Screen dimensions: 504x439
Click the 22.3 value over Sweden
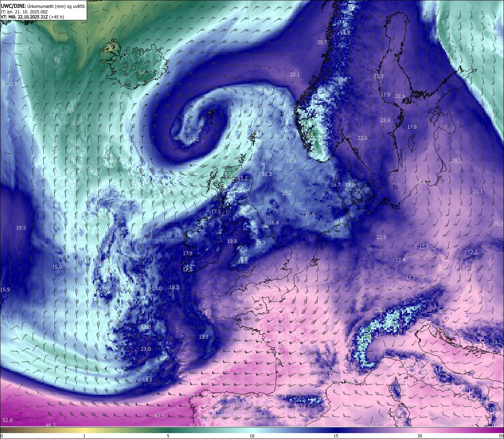pos(378,76)
